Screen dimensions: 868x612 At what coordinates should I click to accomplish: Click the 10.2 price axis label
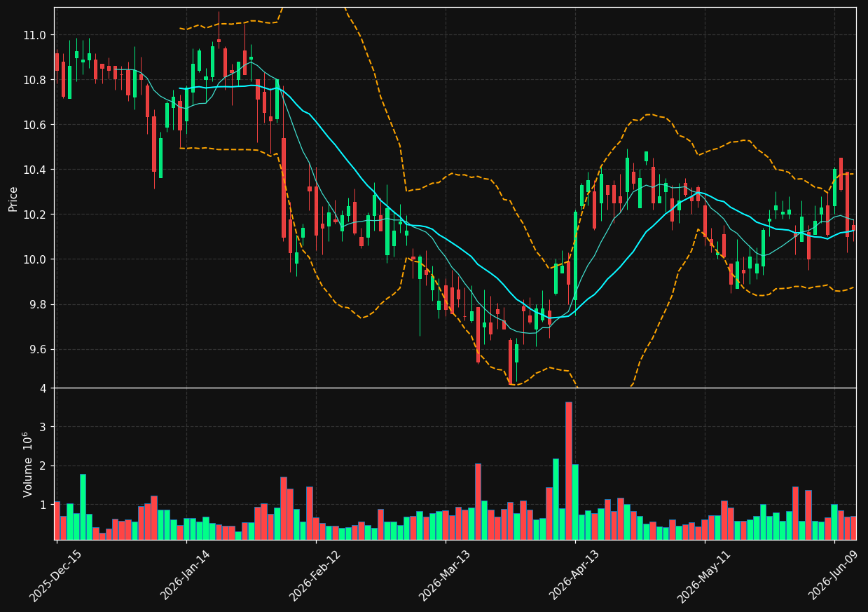(x=35, y=215)
